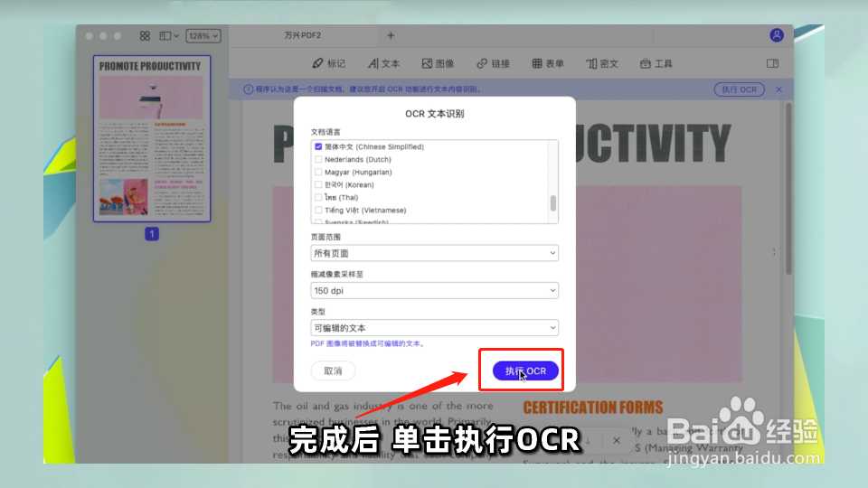Open the user account profile icon

tap(777, 35)
